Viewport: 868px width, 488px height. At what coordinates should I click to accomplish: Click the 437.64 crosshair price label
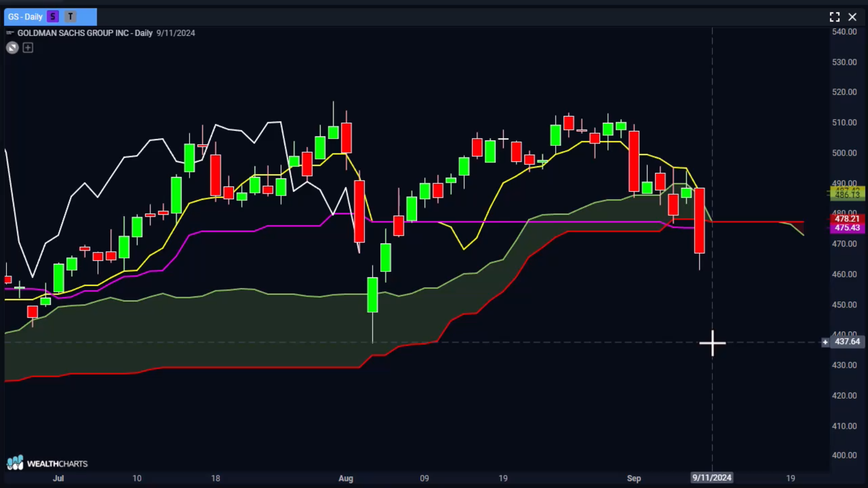click(x=847, y=342)
